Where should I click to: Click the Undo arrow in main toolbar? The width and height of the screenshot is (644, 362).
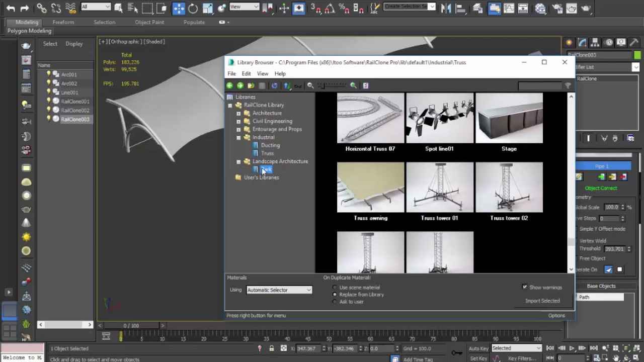point(10,8)
